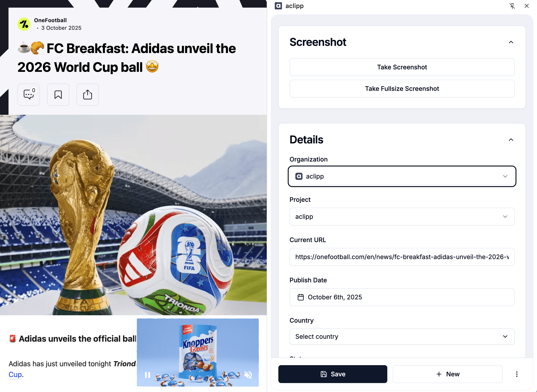Click the OneFootball logo icon
The width and height of the screenshot is (537, 392).
pos(23,24)
